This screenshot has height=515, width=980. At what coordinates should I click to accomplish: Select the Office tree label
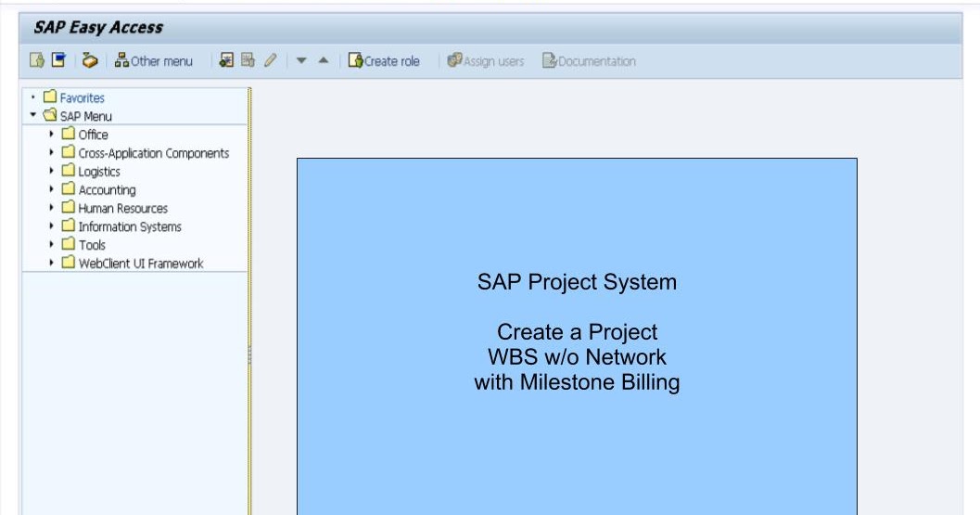[x=93, y=135]
